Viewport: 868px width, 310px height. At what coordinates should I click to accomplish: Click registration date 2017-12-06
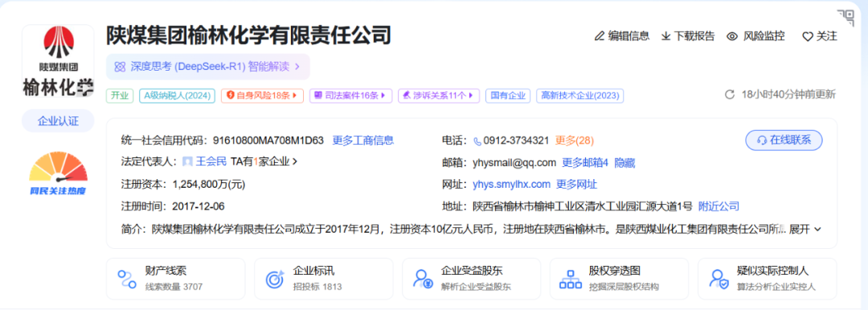(x=199, y=206)
